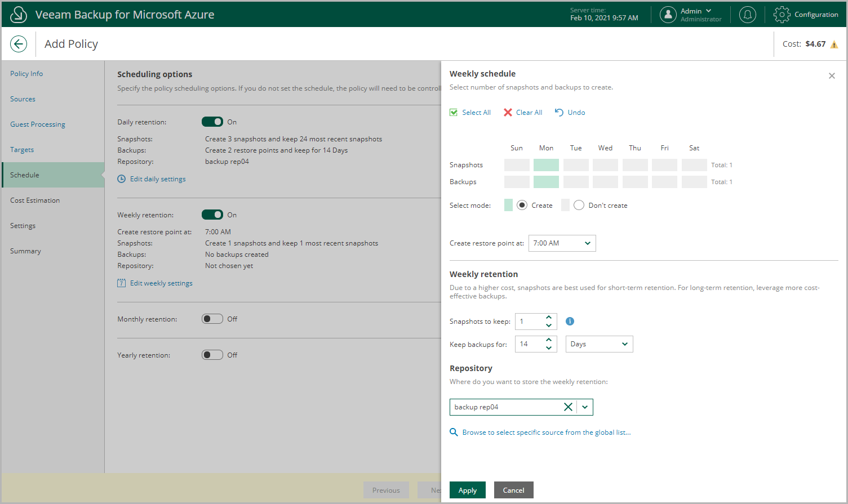Select the Don't create radio button
848x504 pixels.
(x=579, y=205)
